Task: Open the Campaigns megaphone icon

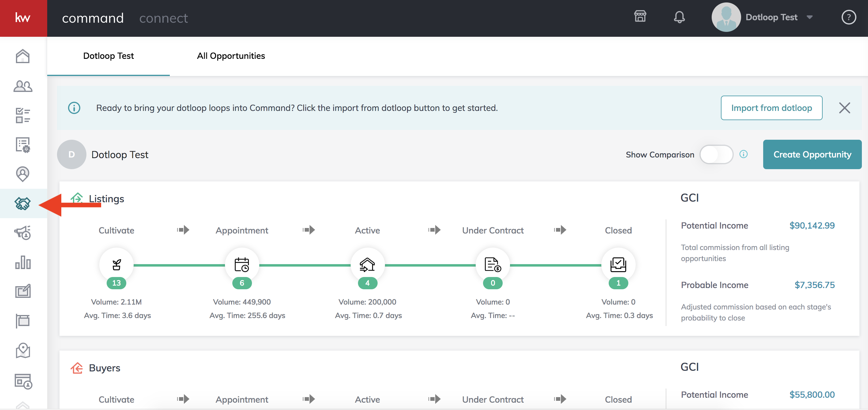Action: point(23,233)
